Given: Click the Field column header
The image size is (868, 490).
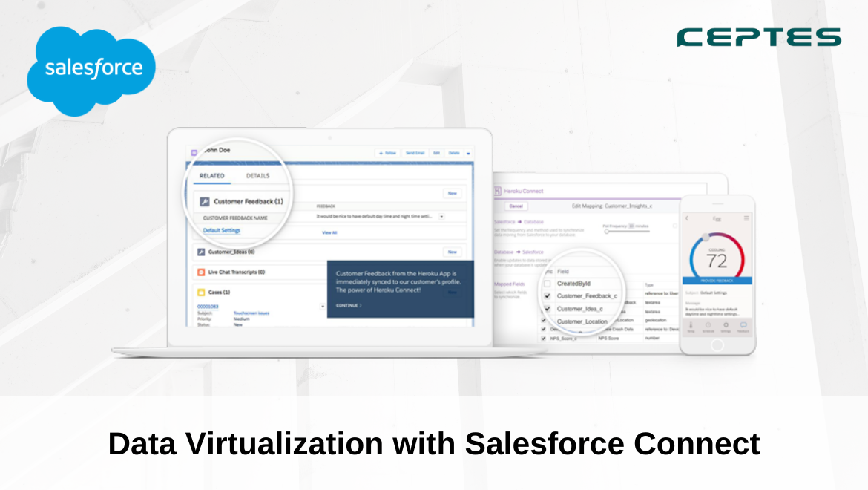Looking at the screenshot, I should (x=563, y=271).
